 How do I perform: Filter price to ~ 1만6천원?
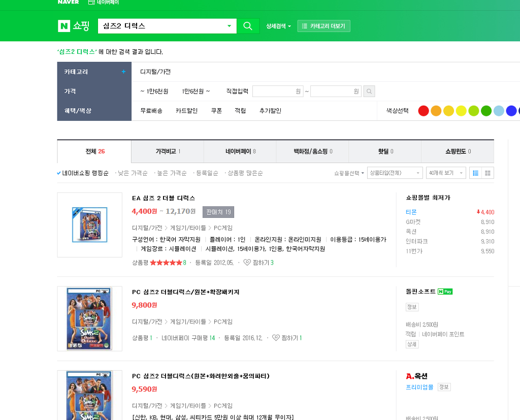[x=154, y=91]
